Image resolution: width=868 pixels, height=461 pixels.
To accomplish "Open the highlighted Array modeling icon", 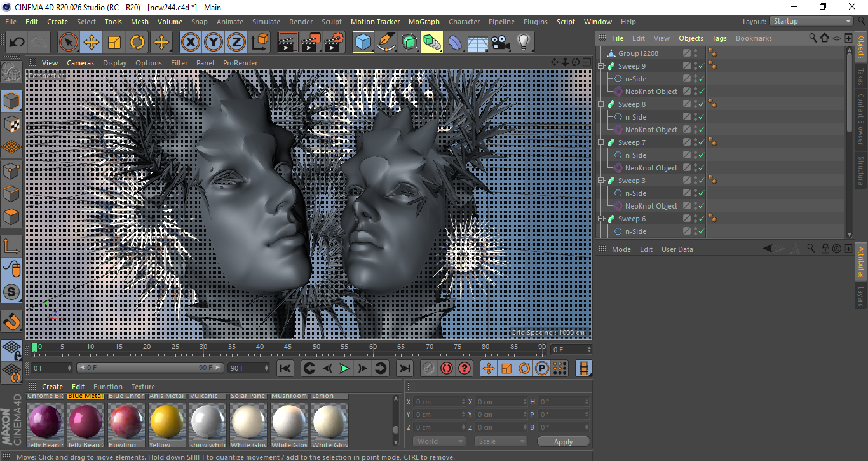I will click(x=431, y=43).
